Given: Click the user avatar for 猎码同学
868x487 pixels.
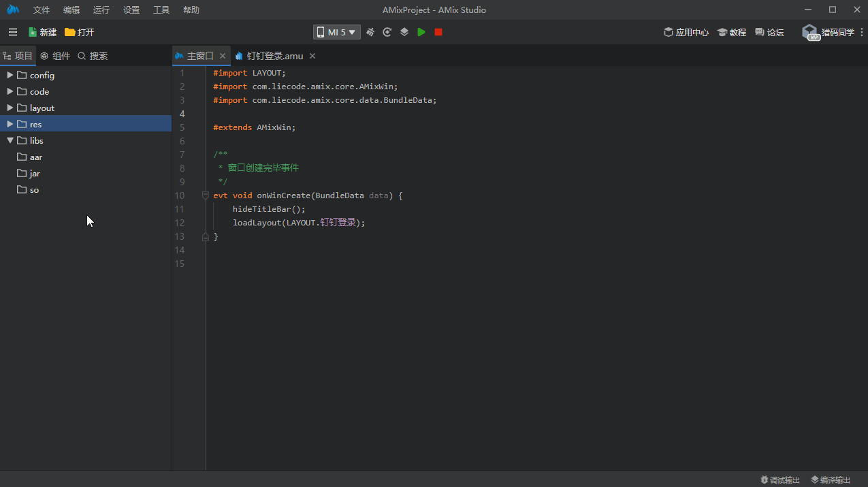Looking at the screenshot, I should (x=810, y=32).
